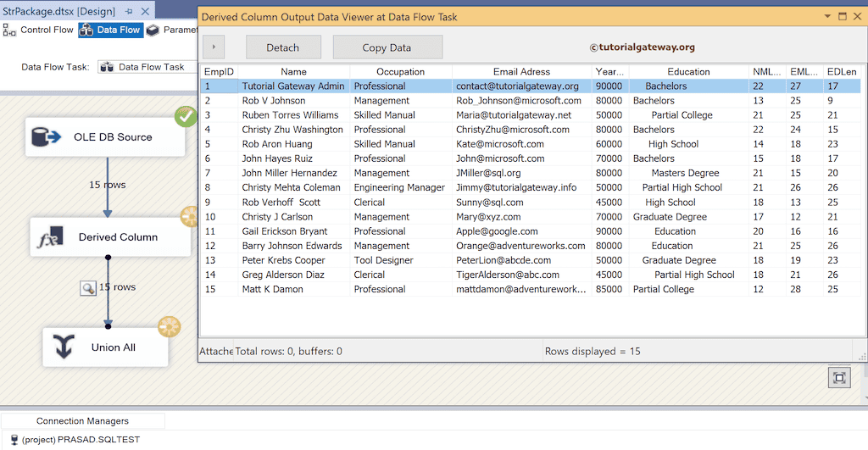Open the Data Flow Task combo box
This screenshot has width=868, height=450.
tap(147, 67)
